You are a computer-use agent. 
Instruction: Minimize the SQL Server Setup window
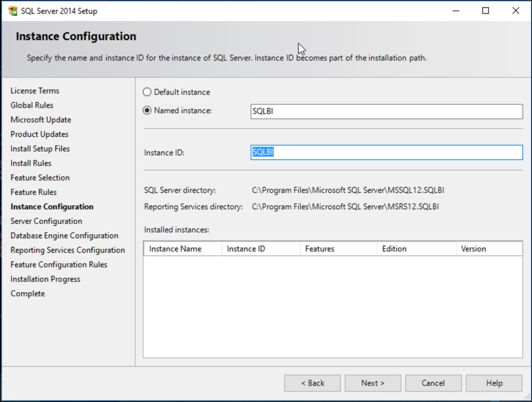(x=456, y=11)
